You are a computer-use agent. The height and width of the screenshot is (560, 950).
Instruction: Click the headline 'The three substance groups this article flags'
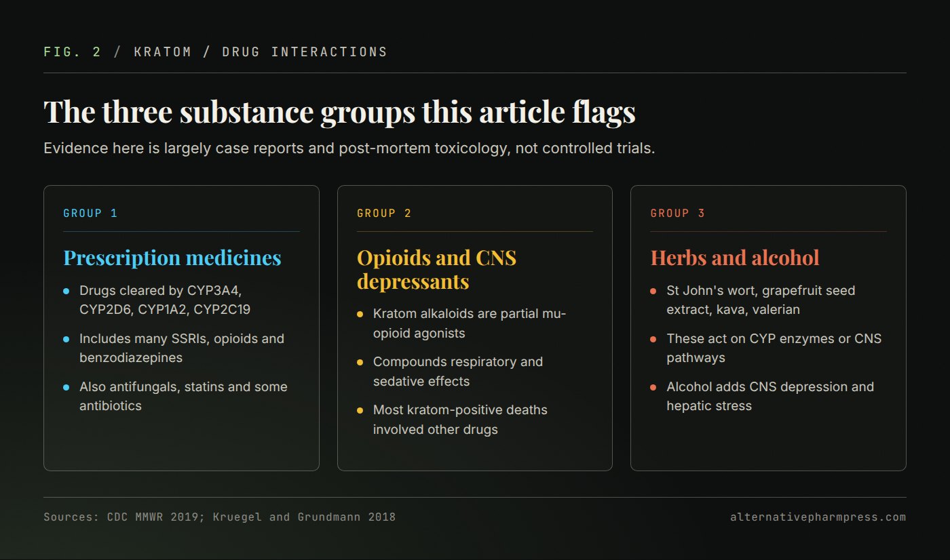coord(339,112)
